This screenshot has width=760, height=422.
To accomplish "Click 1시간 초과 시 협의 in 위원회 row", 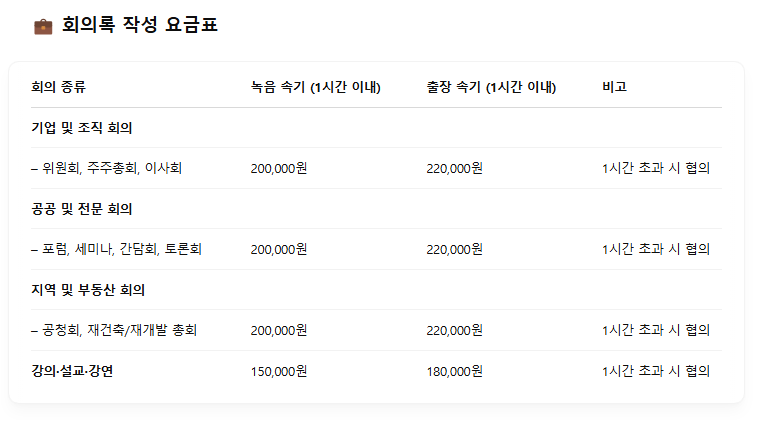I will pos(656,168).
